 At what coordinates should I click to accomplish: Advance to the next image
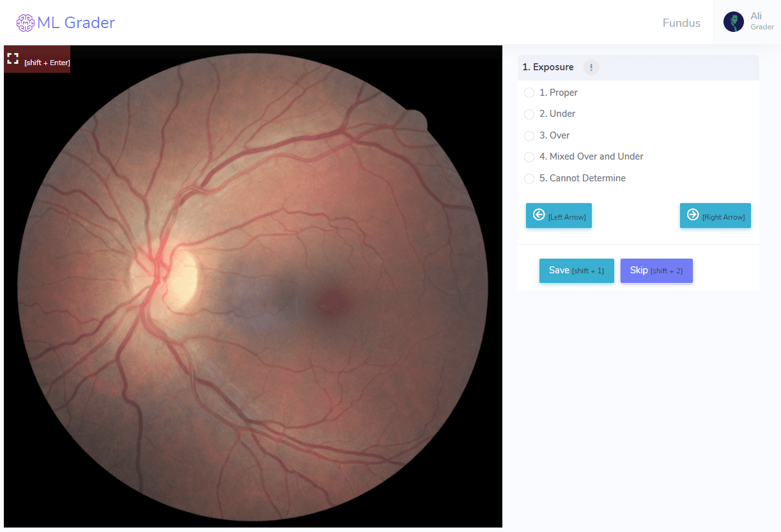[715, 215]
